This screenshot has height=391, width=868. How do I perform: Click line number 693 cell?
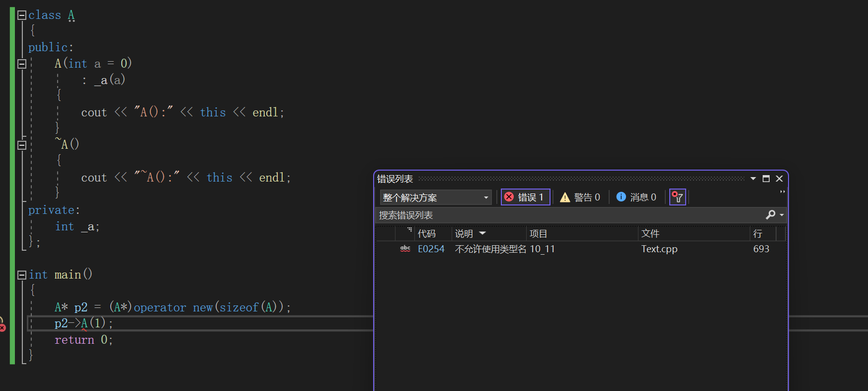tap(761, 249)
